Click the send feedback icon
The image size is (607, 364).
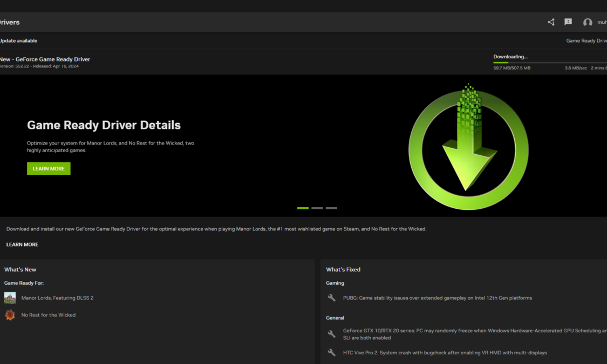coord(568,22)
